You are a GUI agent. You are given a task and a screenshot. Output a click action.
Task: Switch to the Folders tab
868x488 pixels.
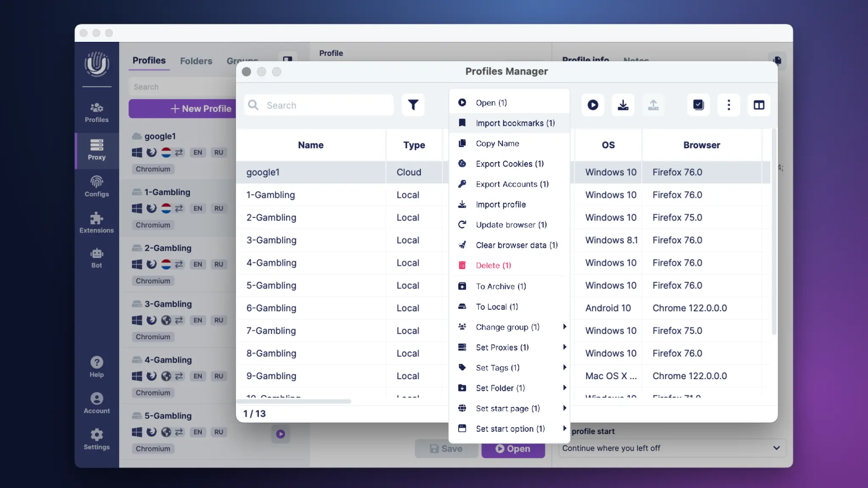pyautogui.click(x=196, y=61)
